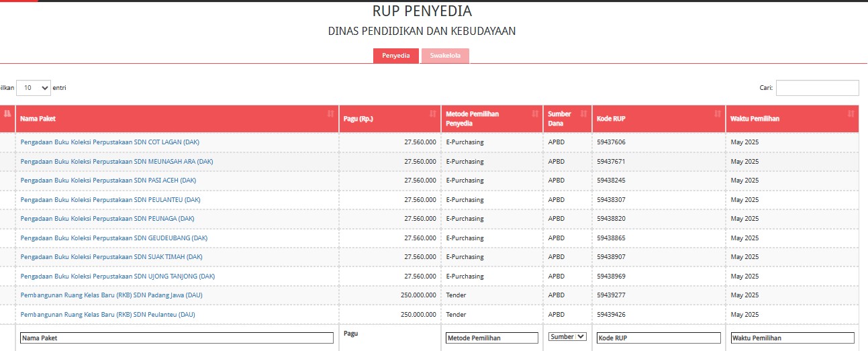Image resolution: width=868 pixels, height=351 pixels.
Task: Focus the Cari search box
Action: [817, 88]
